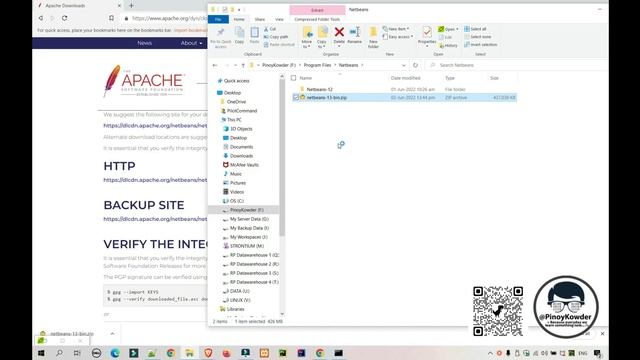Open the ribbon's Open dropdown
Viewport: 640px width, 360px height.
448,29
